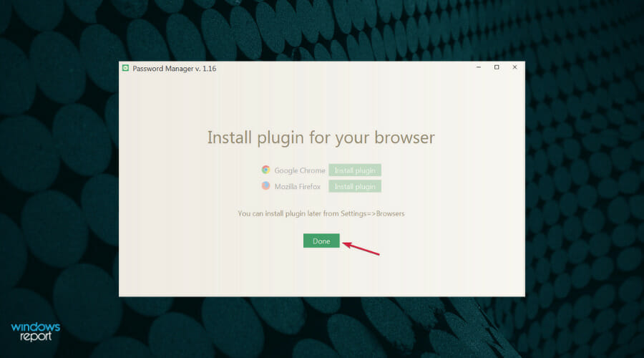Click the Password Manager title bar icon
Screen dimensions: 644x358
125,68
